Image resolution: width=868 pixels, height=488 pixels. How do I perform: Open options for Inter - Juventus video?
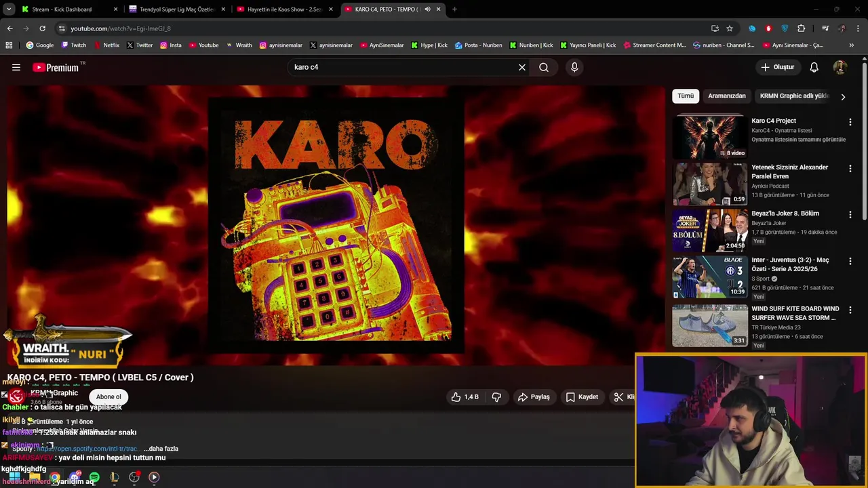tap(850, 262)
